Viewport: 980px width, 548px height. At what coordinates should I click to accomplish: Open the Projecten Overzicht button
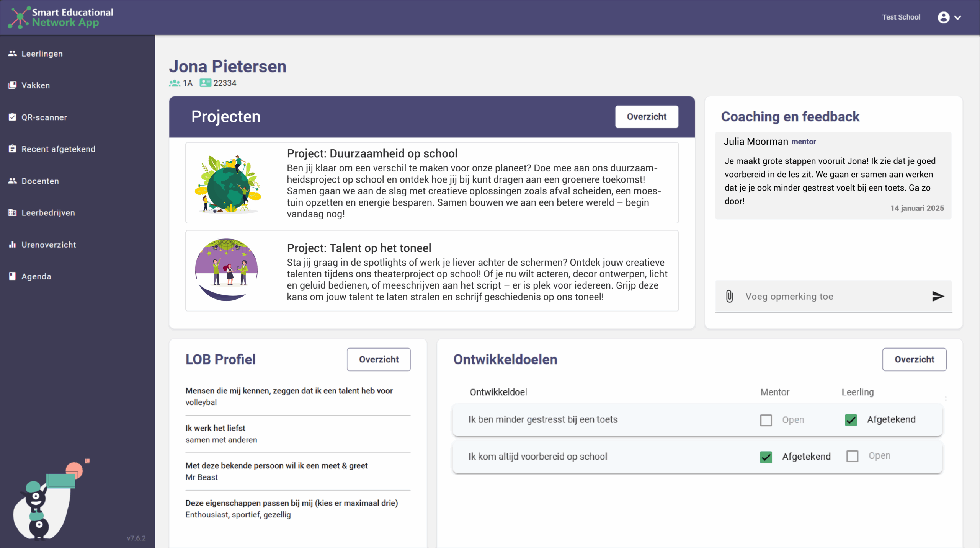tap(647, 117)
